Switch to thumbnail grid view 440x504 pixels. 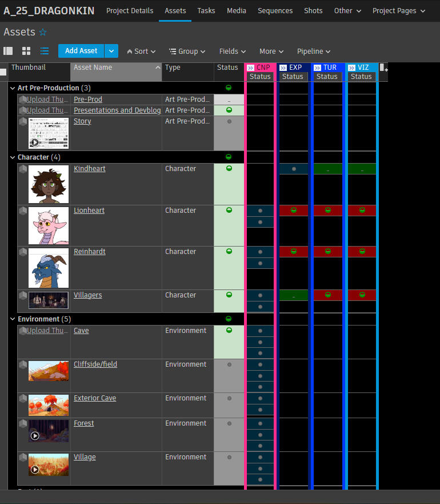click(26, 51)
